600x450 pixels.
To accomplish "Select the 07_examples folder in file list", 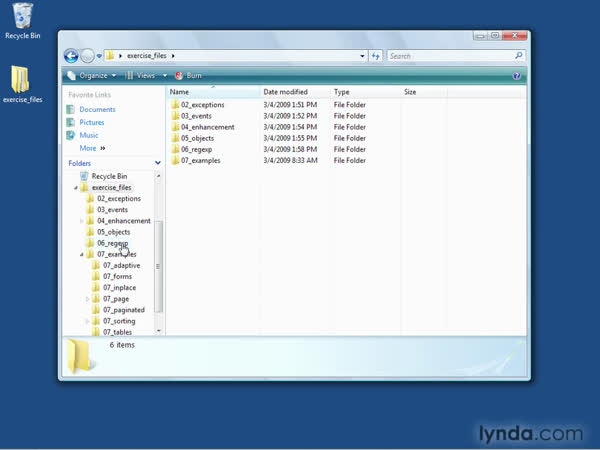I will [200, 160].
